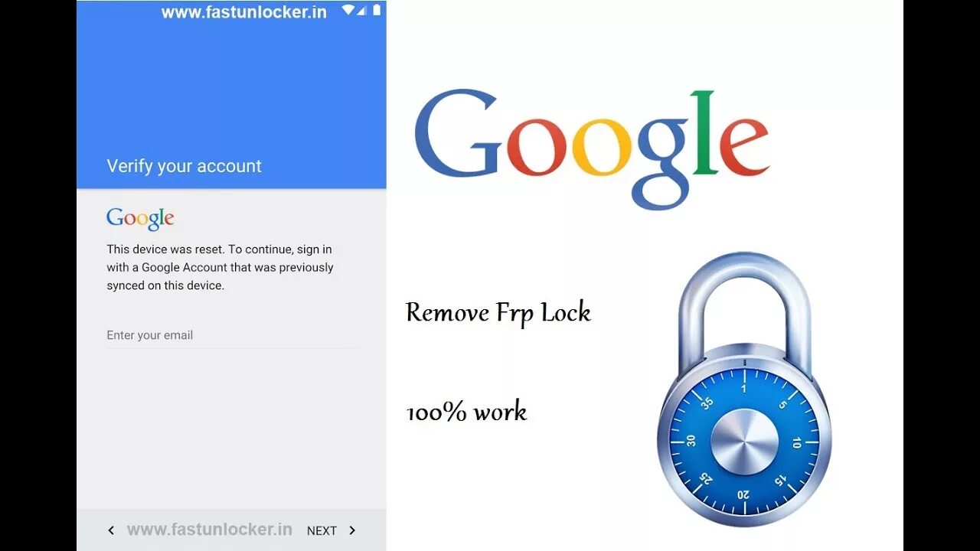Tap the NEXT button
This screenshot has height=551, width=980.
(x=322, y=530)
